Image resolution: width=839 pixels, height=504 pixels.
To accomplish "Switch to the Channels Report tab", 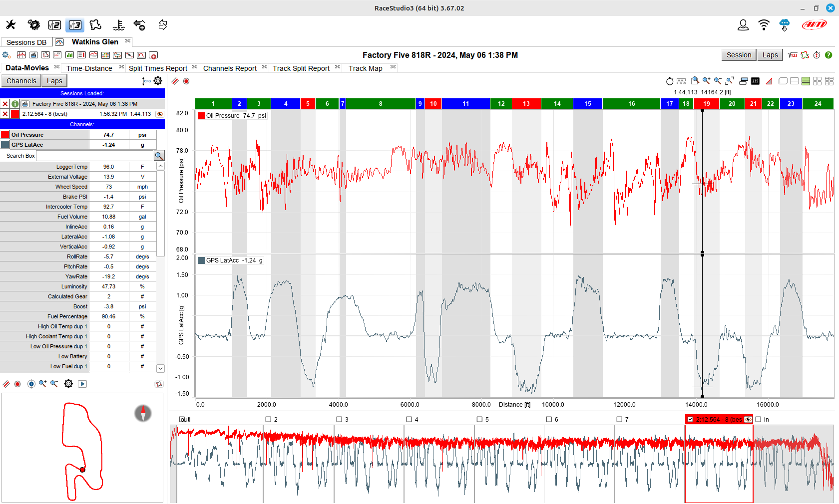I will 230,68.
